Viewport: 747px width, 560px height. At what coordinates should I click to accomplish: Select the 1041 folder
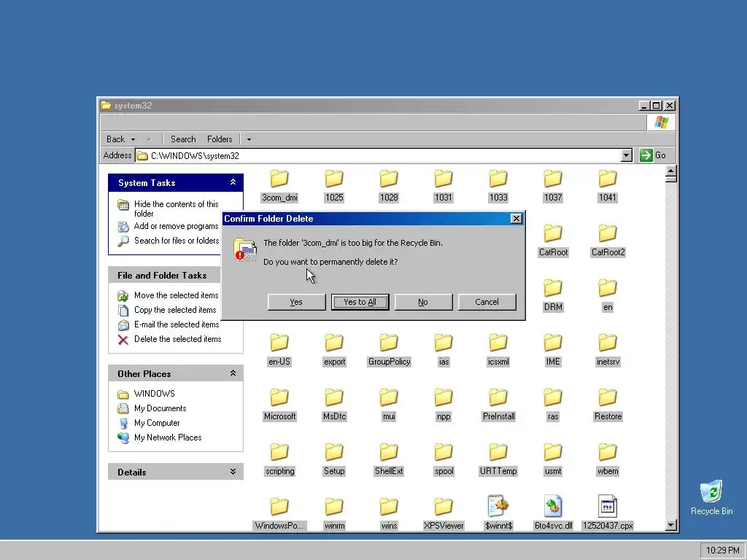coord(608,186)
